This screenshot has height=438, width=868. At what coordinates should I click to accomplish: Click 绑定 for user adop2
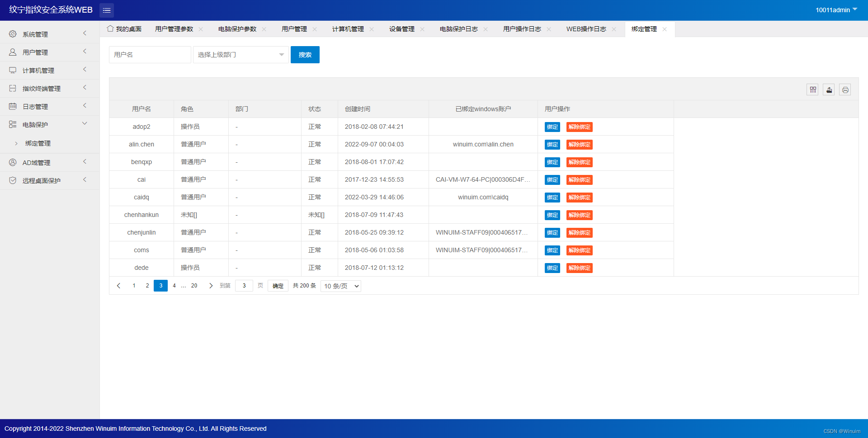point(552,127)
